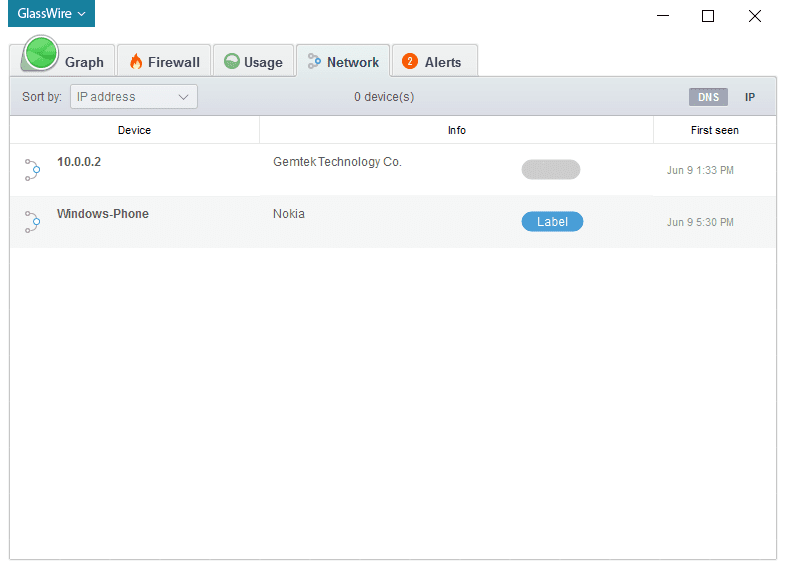Open the GlassWire main menu dropdown
The height and width of the screenshot is (569, 786).
coord(51,14)
